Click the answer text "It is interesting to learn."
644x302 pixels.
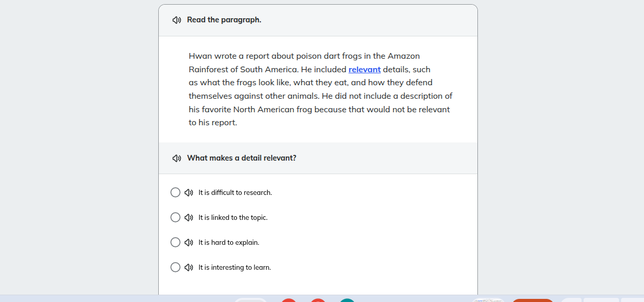tap(235, 268)
